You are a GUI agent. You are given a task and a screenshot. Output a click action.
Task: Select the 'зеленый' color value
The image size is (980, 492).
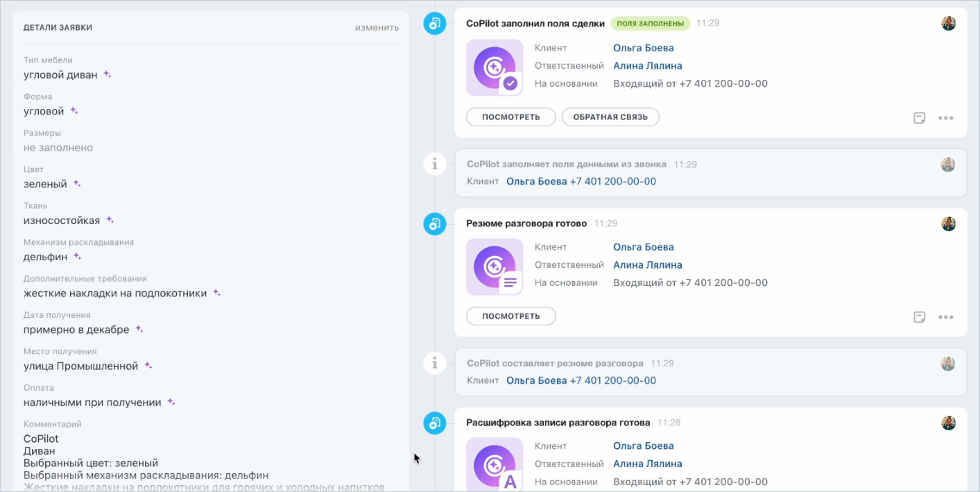coord(45,184)
